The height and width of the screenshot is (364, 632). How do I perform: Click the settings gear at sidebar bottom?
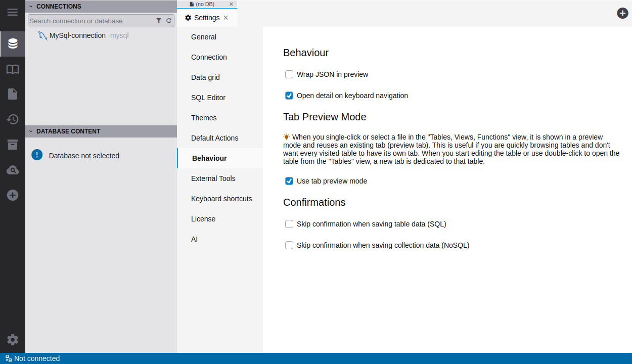click(13, 340)
